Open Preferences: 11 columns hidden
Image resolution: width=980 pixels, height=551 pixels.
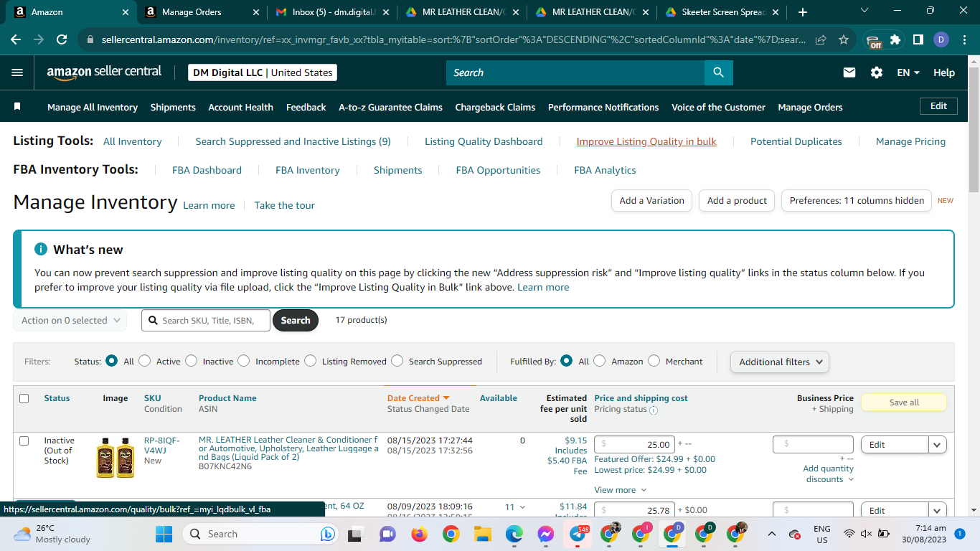857,201
